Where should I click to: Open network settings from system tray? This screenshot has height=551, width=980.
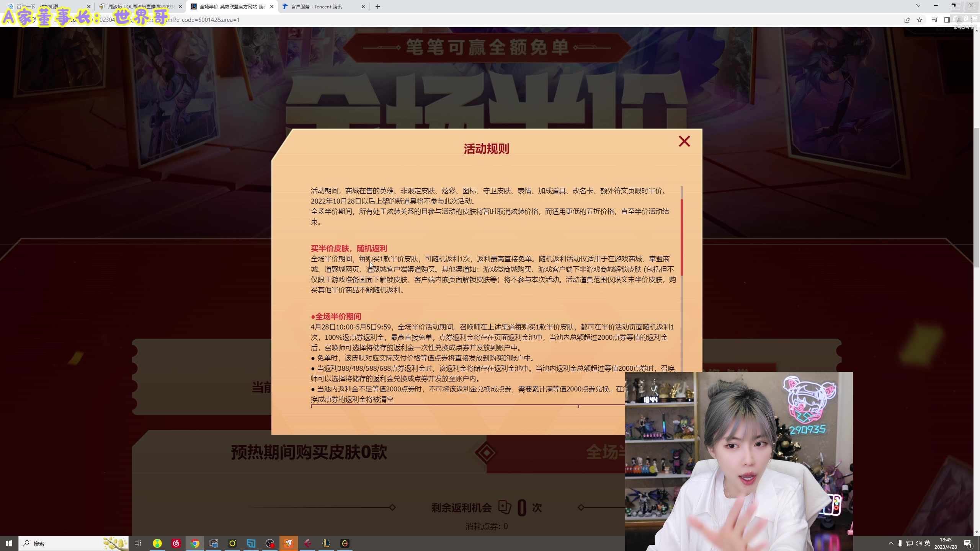(x=910, y=543)
